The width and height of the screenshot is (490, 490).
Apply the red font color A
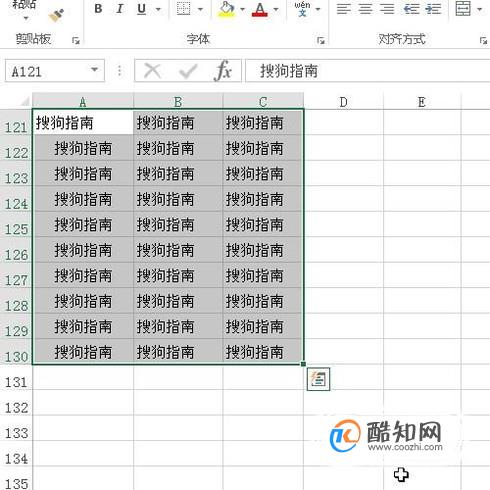[260, 9]
